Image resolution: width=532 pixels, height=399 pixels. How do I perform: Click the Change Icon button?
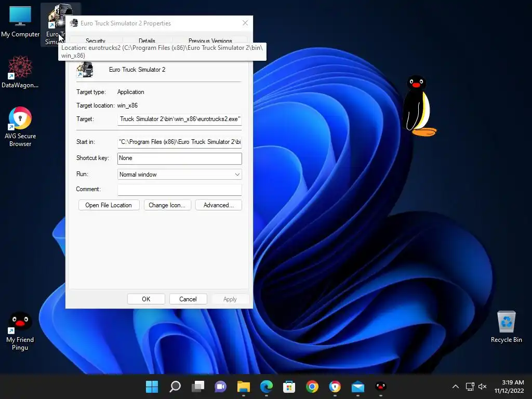click(x=167, y=205)
